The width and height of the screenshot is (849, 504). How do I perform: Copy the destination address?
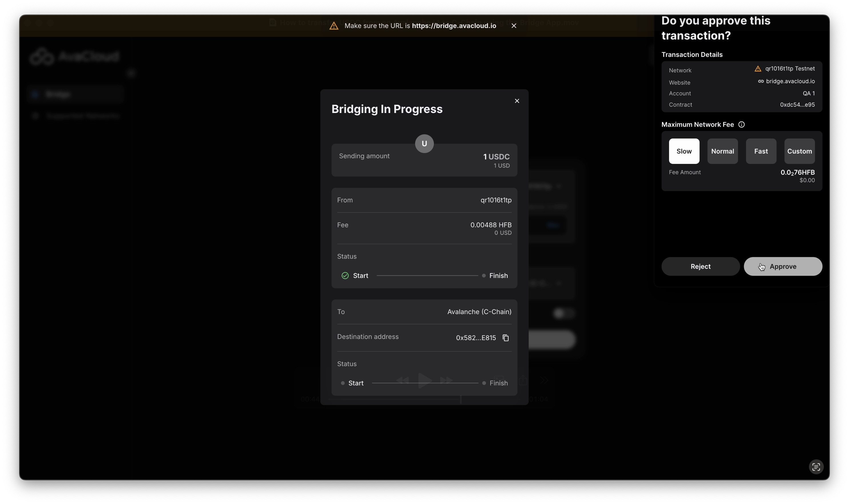click(x=505, y=338)
